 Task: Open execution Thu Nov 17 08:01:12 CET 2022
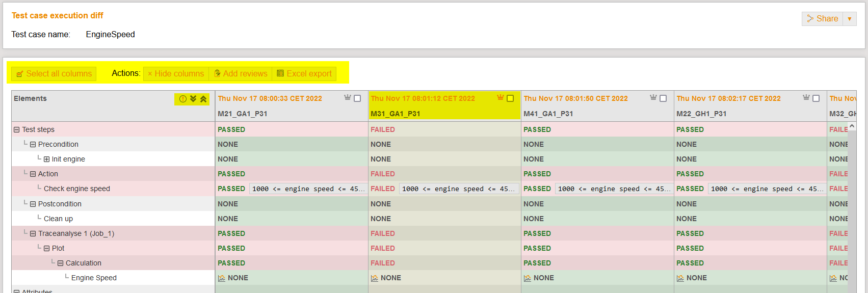pyautogui.click(x=423, y=98)
